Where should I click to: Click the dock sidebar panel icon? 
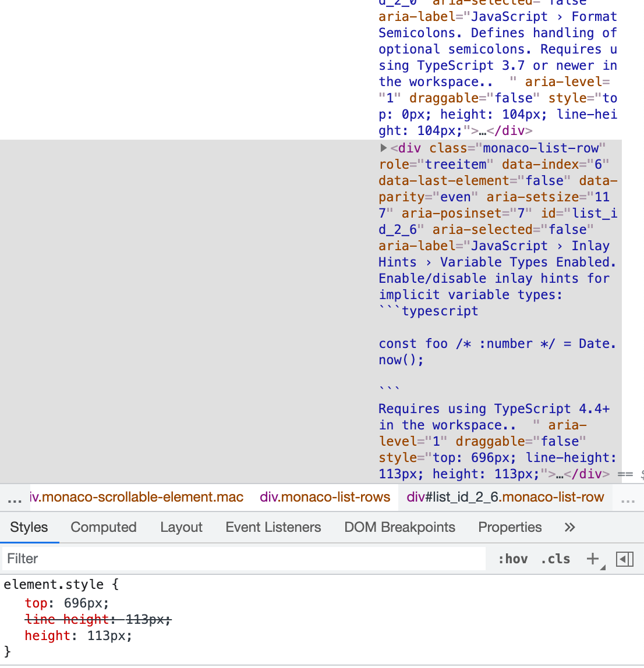tap(625, 559)
